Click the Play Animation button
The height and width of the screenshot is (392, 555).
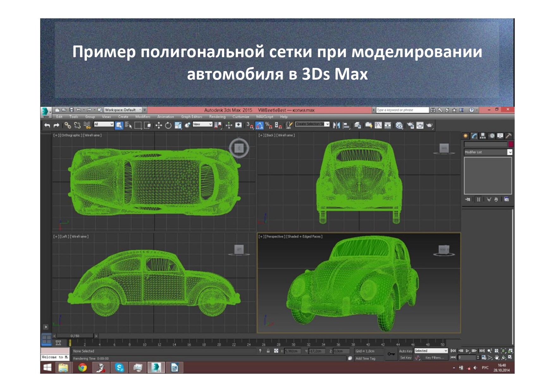[467, 351]
